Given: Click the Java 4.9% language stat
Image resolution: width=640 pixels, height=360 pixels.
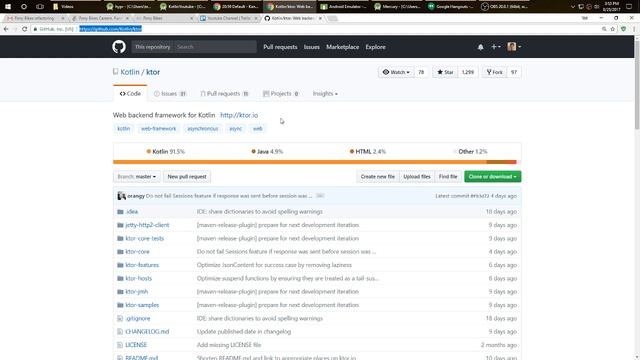Looking at the screenshot, I should pyautogui.click(x=267, y=151).
